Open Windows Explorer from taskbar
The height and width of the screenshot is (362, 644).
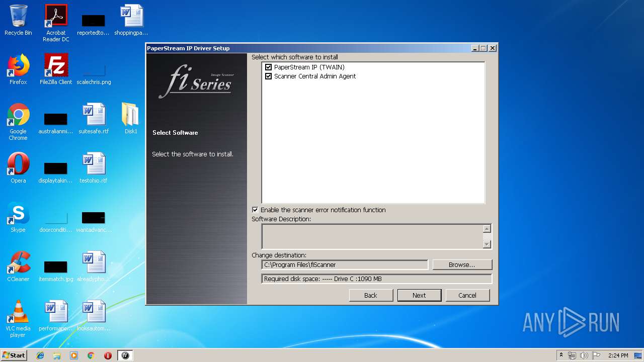[x=57, y=355]
